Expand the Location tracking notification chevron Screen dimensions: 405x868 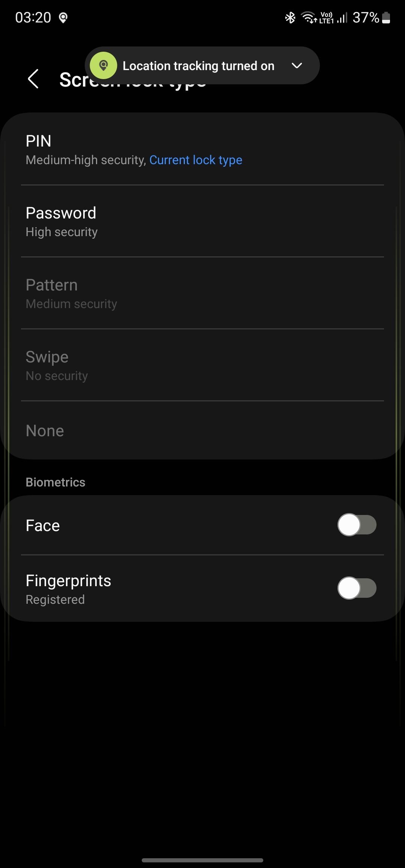296,65
